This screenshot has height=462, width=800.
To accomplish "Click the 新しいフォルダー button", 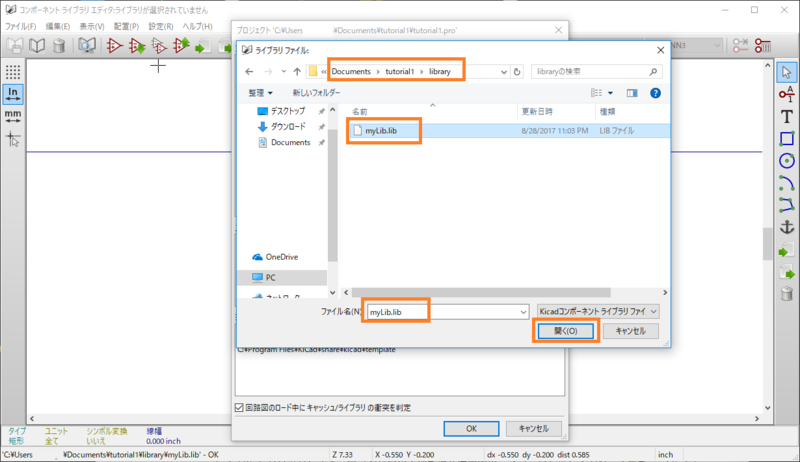I will coord(316,93).
